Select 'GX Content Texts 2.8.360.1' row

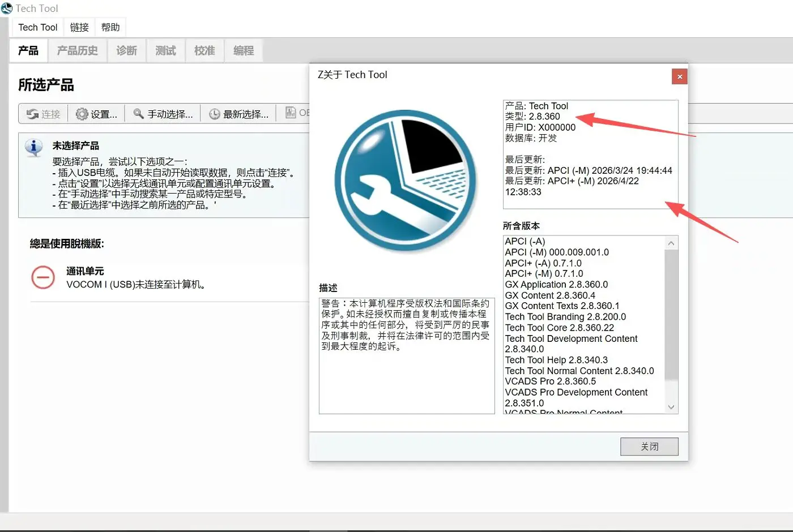562,306
